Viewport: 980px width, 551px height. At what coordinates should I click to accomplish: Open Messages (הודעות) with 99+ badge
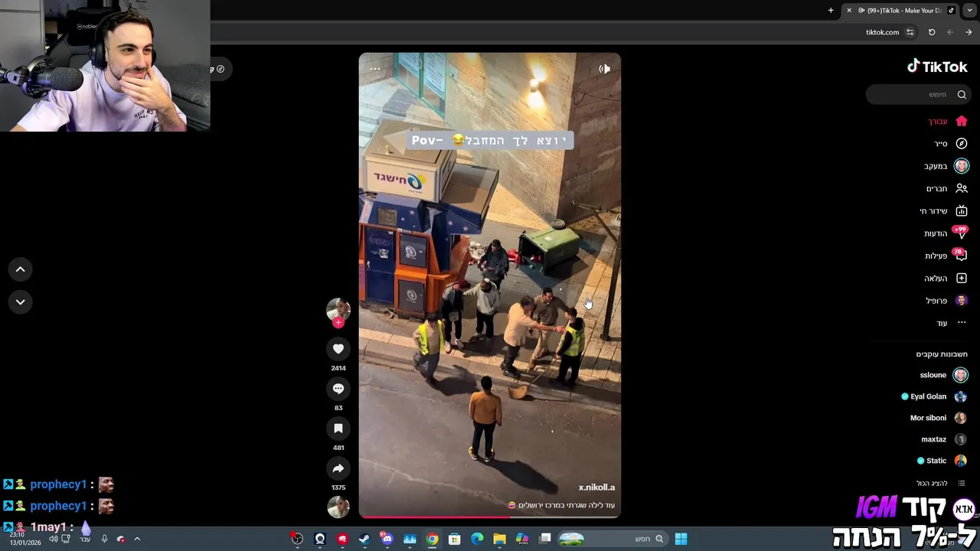click(x=946, y=233)
